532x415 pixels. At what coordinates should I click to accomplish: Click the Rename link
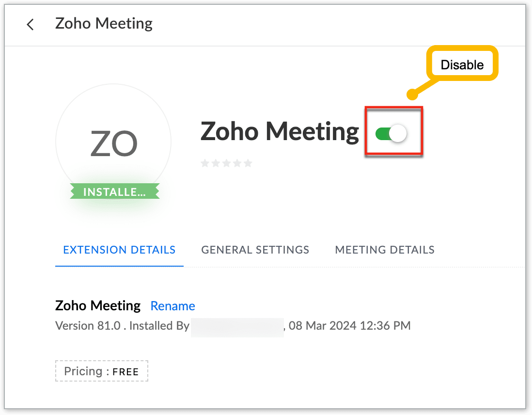point(172,306)
